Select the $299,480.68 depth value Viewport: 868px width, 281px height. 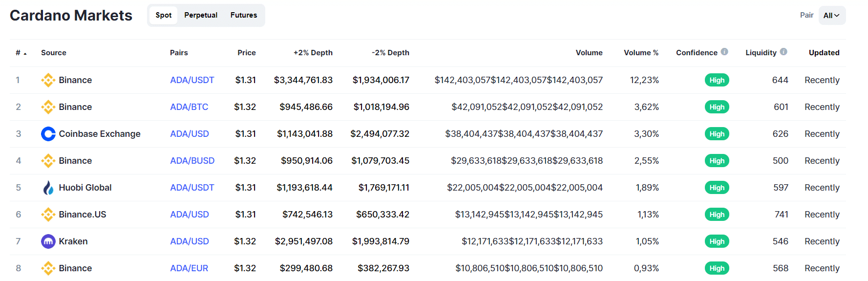[x=306, y=268]
